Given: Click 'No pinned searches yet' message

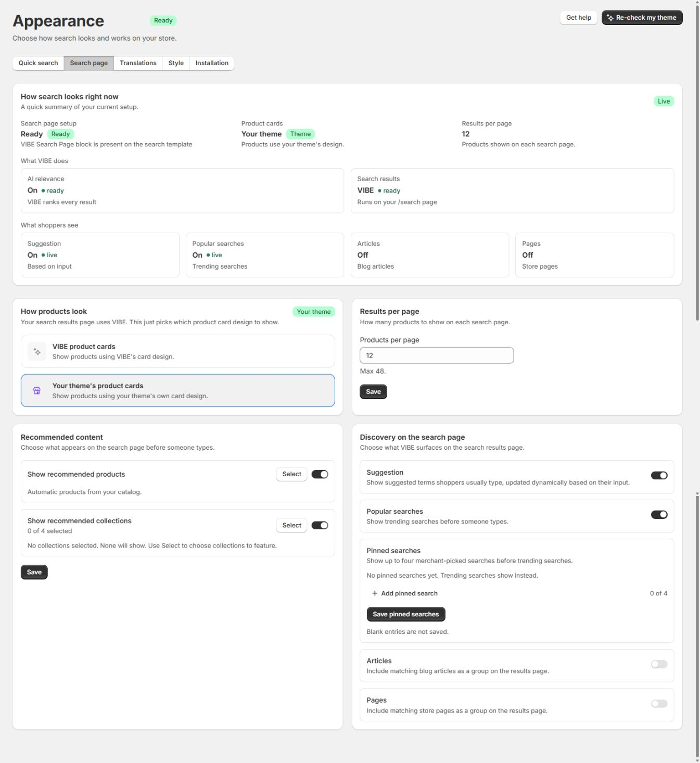Looking at the screenshot, I should [452, 576].
